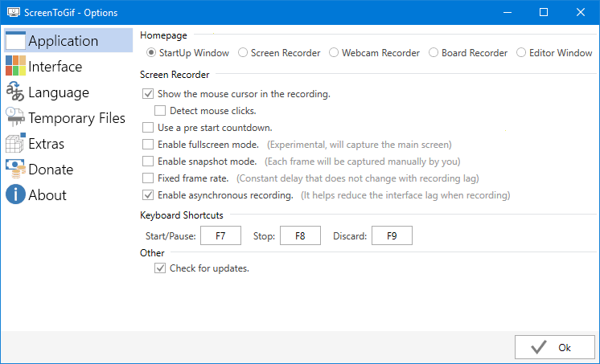Check Use a pre start countdown

click(x=148, y=127)
